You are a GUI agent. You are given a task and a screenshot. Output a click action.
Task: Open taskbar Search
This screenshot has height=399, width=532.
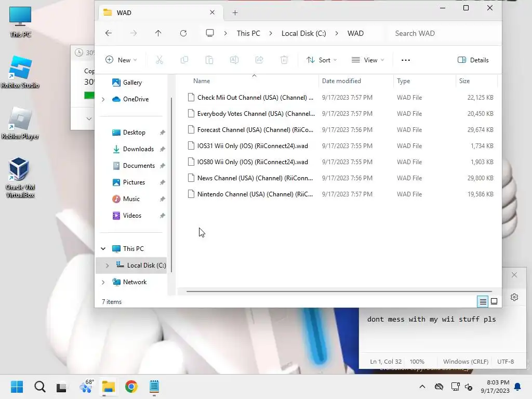39,387
